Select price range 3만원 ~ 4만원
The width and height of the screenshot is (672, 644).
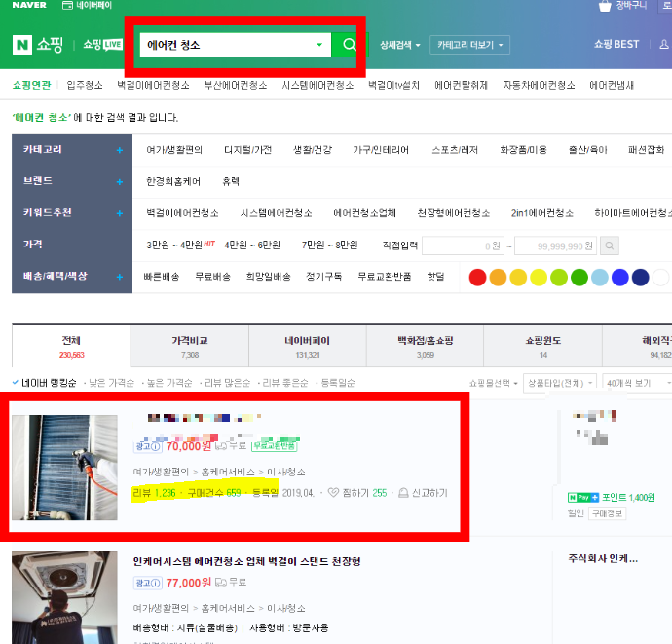click(174, 245)
